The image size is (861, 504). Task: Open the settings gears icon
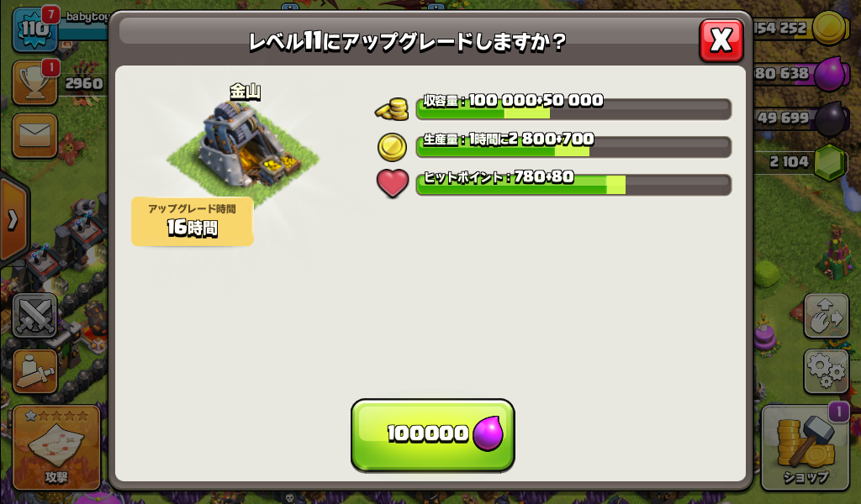point(827,371)
